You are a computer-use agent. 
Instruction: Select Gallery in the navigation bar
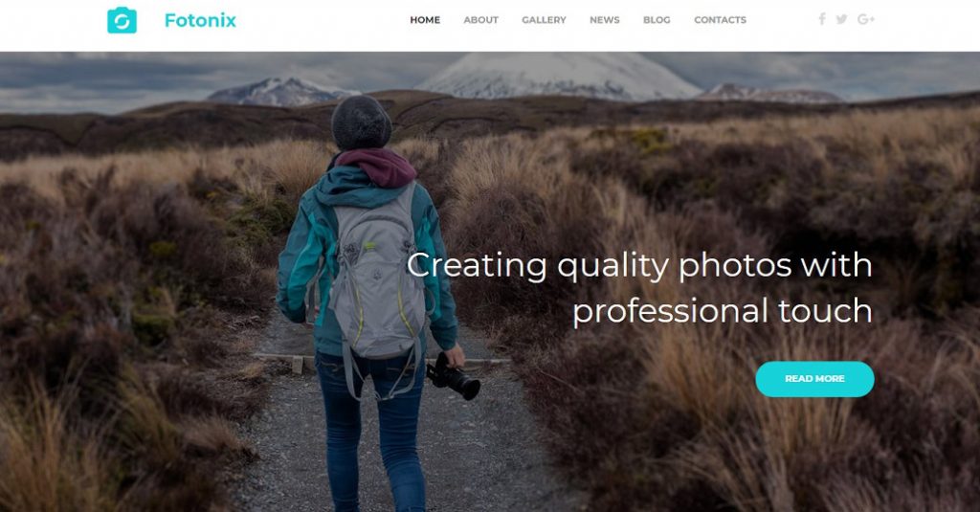tap(544, 20)
